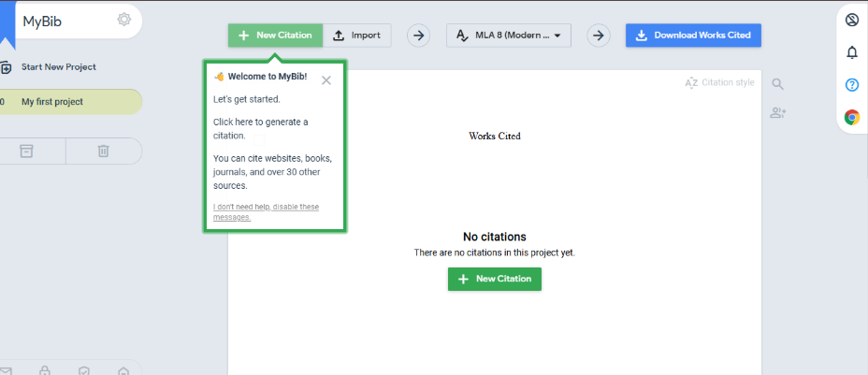Open search with magnifying glass icon
Image resolution: width=868 pixels, height=375 pixels.
click(x=778, y=84)
